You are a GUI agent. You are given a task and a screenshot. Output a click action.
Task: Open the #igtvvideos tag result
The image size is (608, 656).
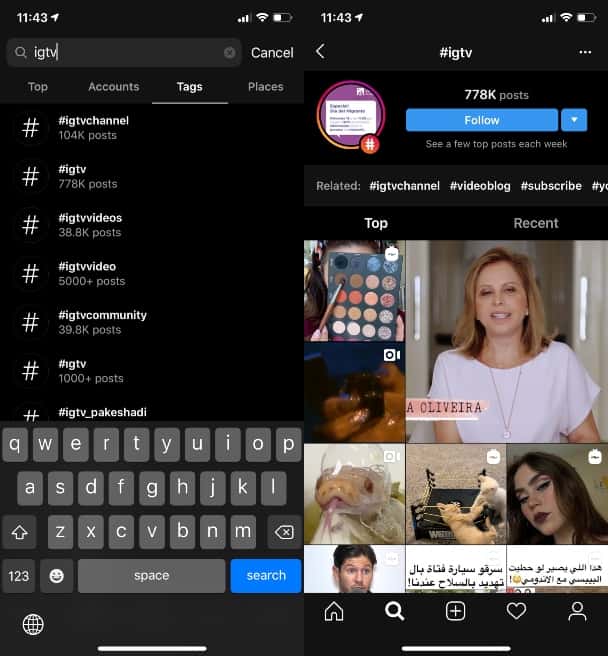pyautogui.click(x=152, y=225)
